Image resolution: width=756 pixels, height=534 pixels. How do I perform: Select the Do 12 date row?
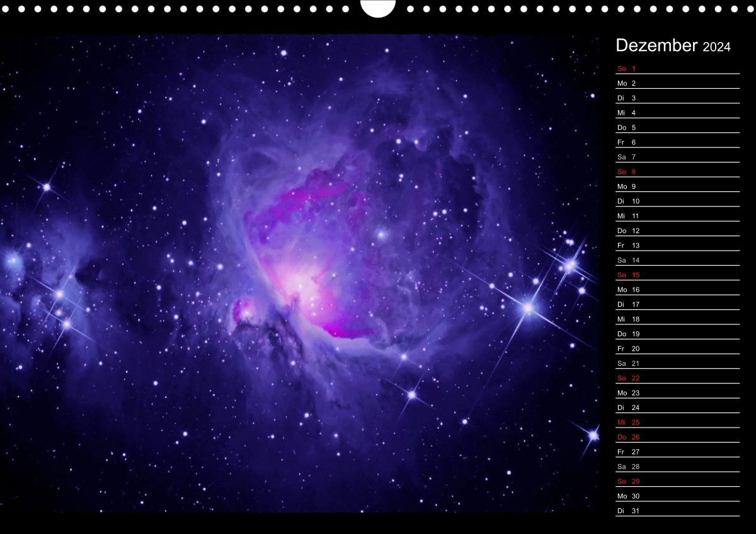point(677,230)
